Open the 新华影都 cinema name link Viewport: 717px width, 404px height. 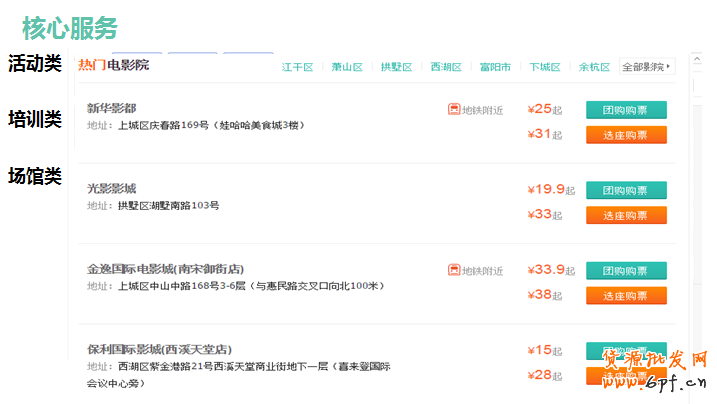[111, 108]
